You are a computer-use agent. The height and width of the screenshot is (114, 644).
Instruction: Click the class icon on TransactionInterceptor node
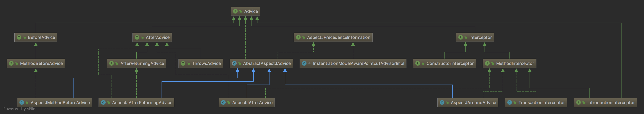(x=510, y=102)
